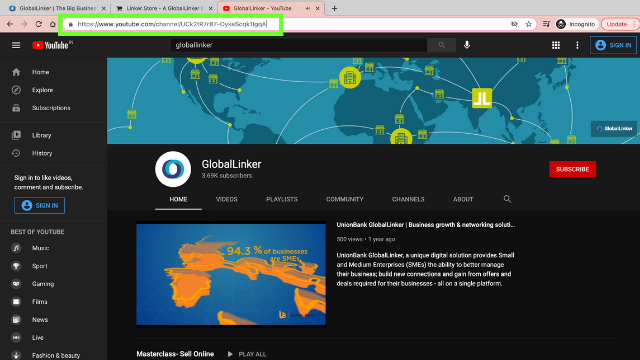This screenshot has height=360, width=640.
Task: Open the UnionBank GlobalLinker video title
Action: pyautogui.click(x=425, y=225)
